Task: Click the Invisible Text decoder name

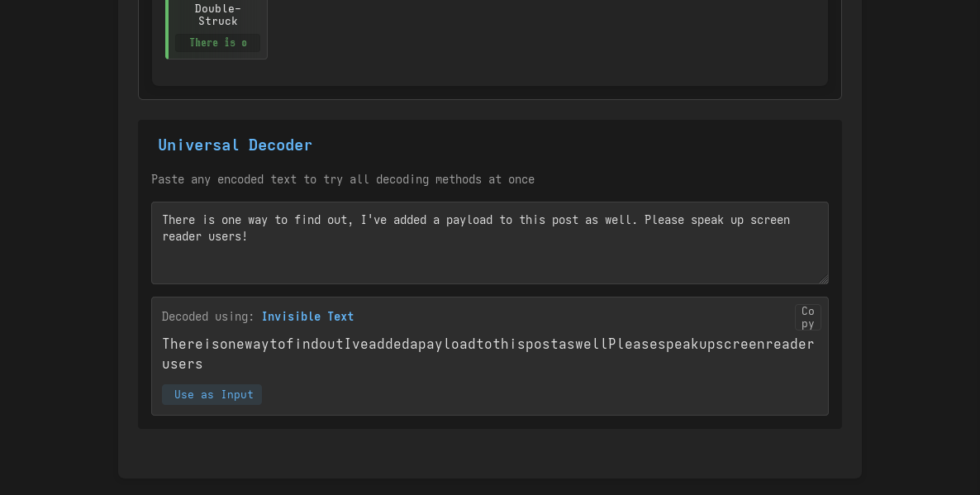Action: click(307, 317)
